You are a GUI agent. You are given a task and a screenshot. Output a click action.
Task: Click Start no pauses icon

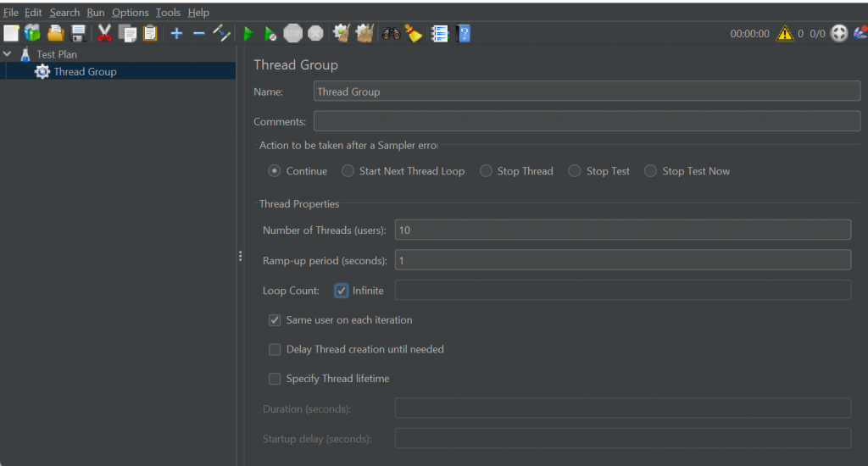(x=270, y=33)
